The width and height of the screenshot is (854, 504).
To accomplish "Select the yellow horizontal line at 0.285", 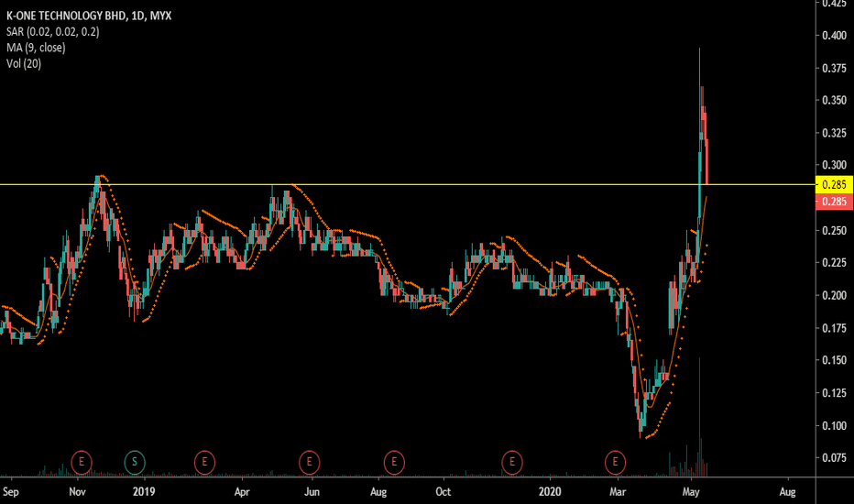I will (408, 185).
